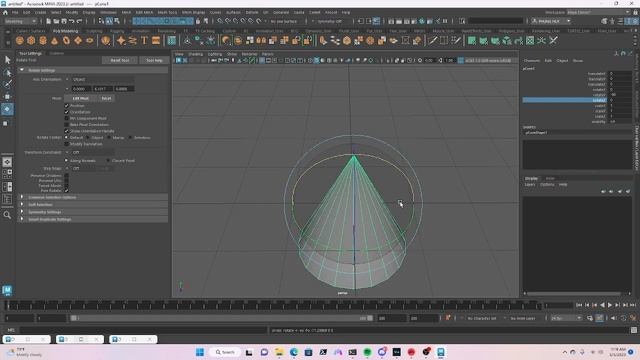The image size is (640, 360).
Task: Toggle Show Orientation Handle checkbox
Action: tap(67, 131)
